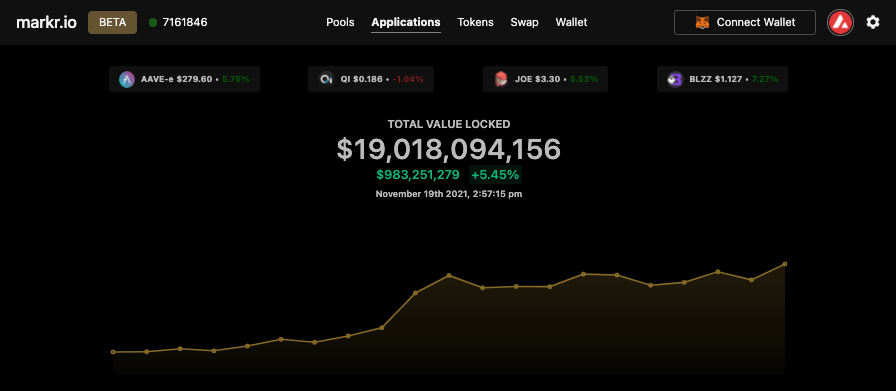Open the Pools page

(340, 22)
